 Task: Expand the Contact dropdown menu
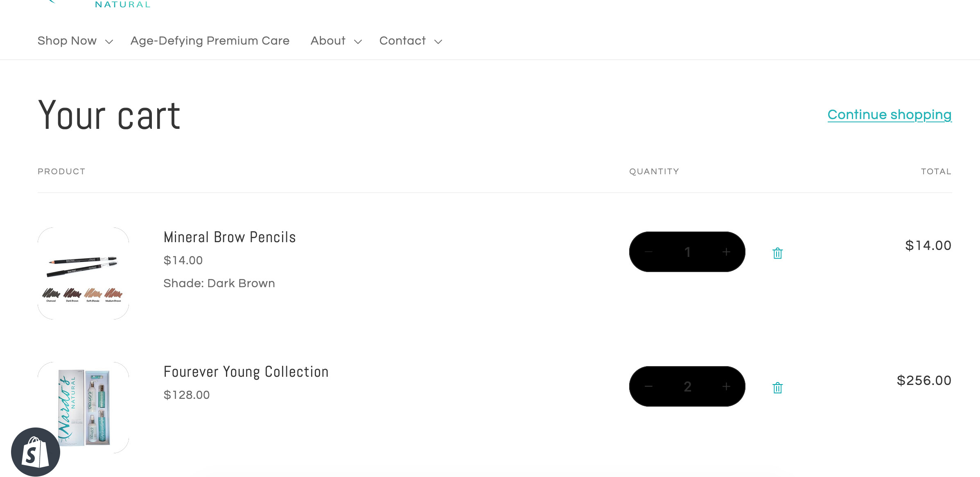(x=411, y=41)
